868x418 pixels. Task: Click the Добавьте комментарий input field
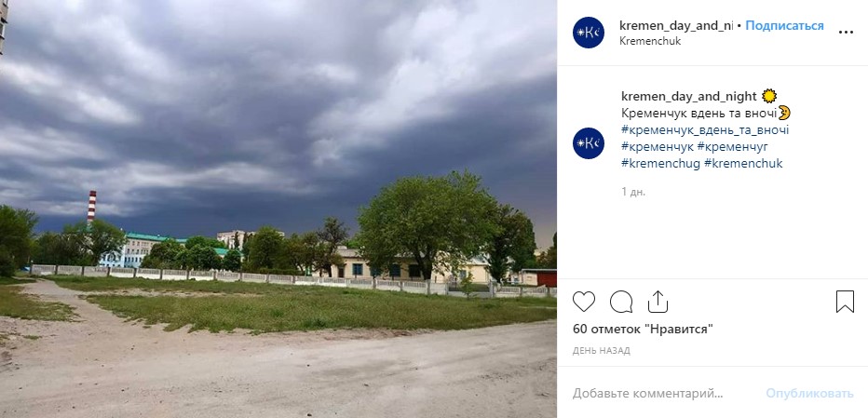tap(665, 394)
